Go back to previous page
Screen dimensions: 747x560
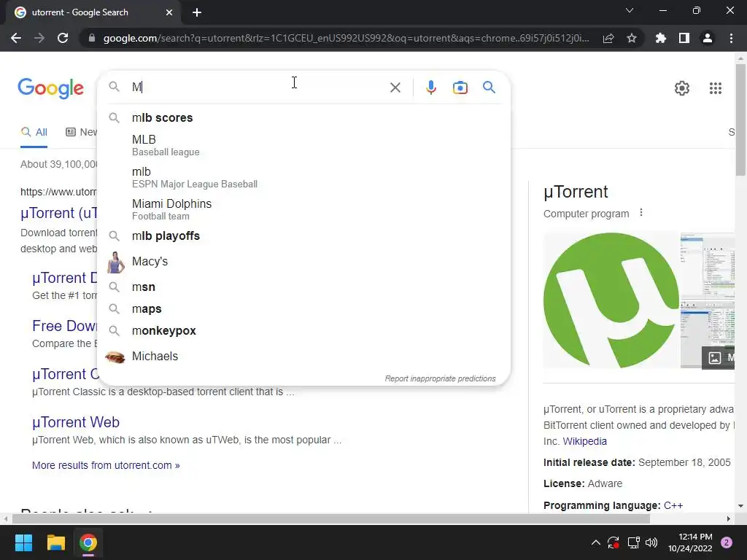pyautogui.click(x=16, y=38)
